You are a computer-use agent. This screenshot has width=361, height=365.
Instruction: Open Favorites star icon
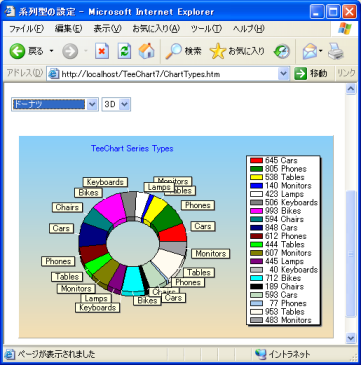pos(218,51)
